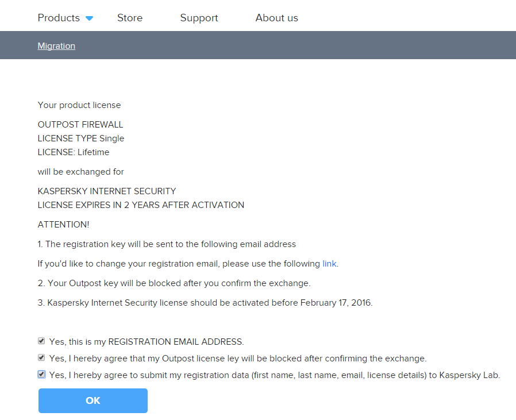Click the Migration breadcrumb link
The height and width of the screenshot is (420, 516).
56,46
